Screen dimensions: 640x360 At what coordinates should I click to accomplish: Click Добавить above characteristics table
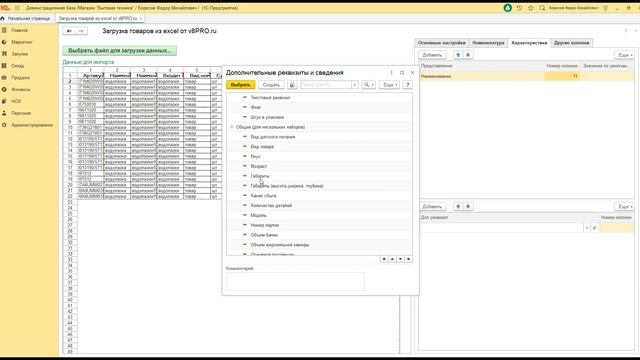pyautogui.click(x=432, y=55)
